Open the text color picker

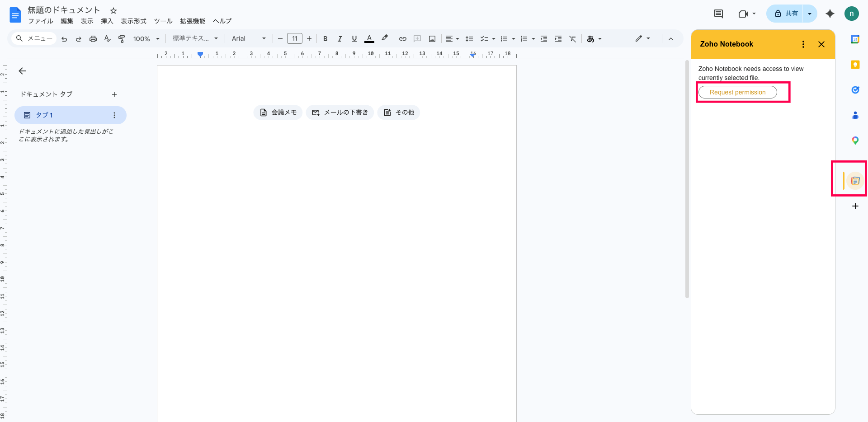pyautogui.click(x=369, y=39)
